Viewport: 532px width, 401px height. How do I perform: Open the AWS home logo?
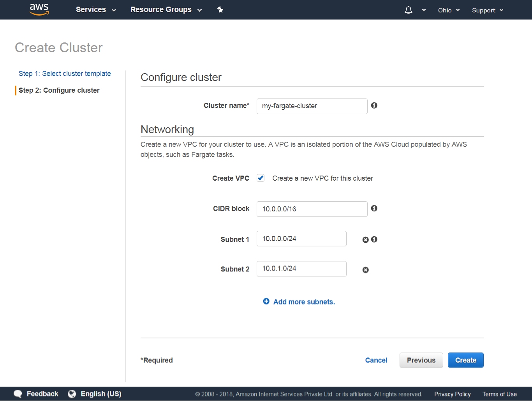(x=39, y=9)
